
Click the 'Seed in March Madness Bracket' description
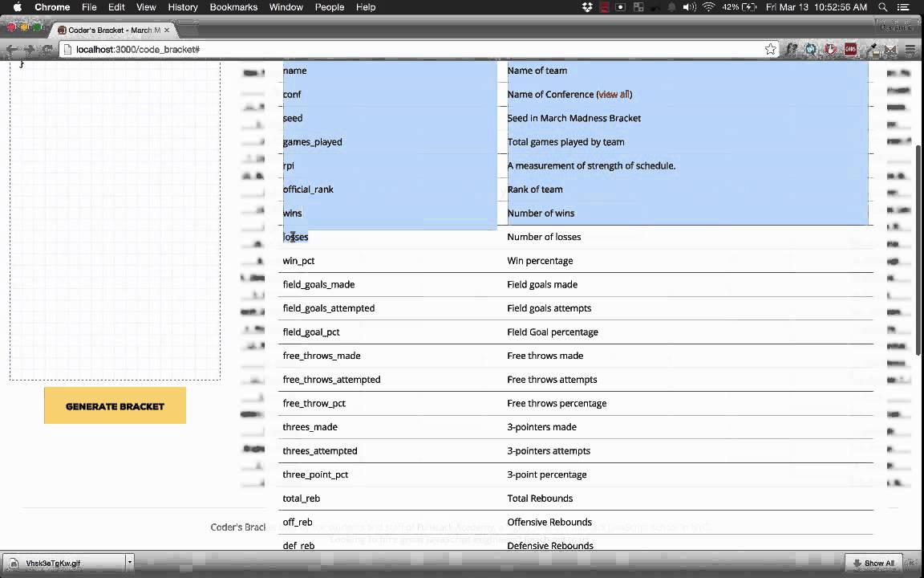click(574, 118)
